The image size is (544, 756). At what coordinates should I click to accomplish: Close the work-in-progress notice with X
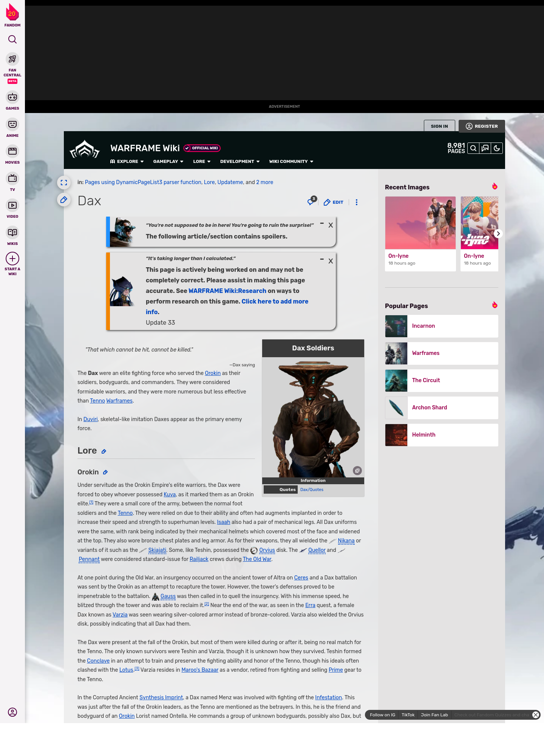tap(331, 261)
